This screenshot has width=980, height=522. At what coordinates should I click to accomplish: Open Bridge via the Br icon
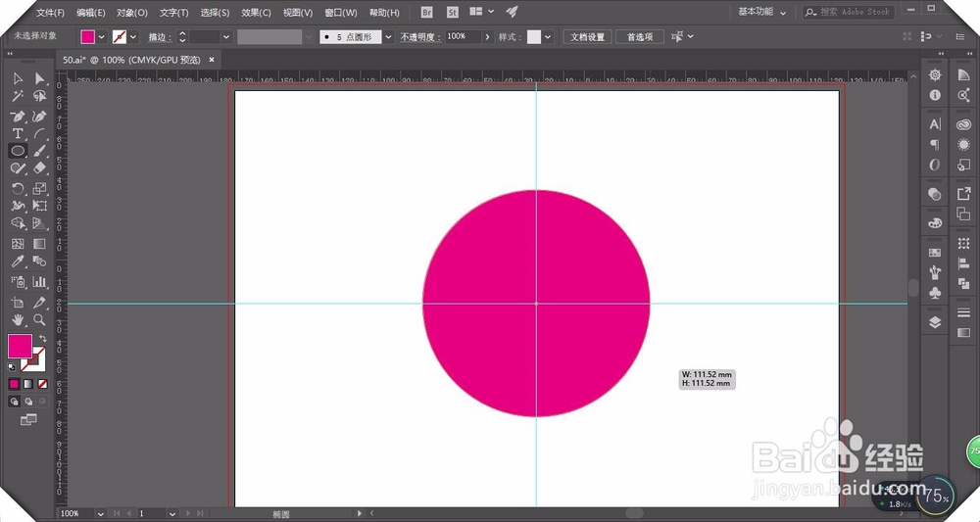(x=427, y=12)
